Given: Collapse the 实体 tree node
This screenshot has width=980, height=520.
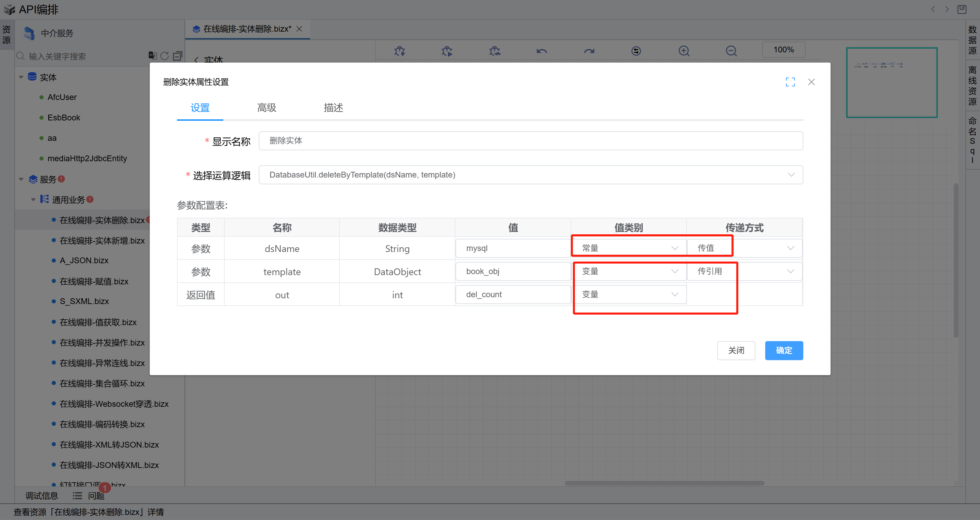Looking at the screenshot, I should (x=21, y=77).
